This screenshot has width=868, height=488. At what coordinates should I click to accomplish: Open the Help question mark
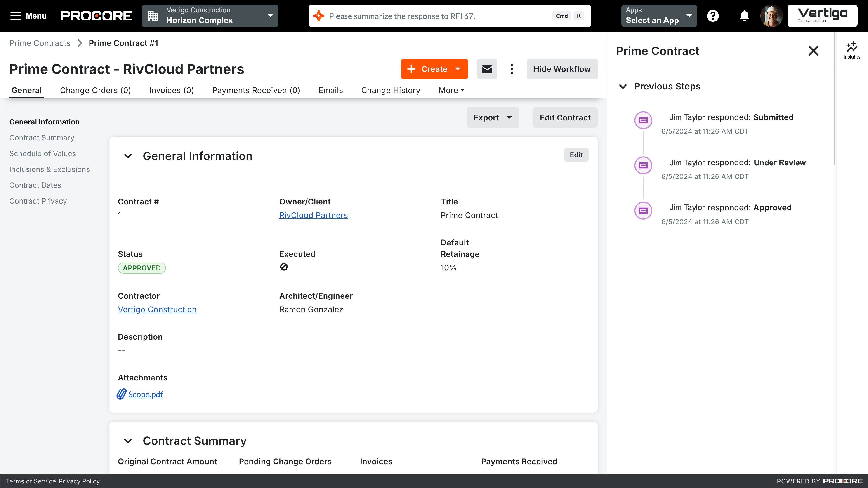[x=713, y=16]
